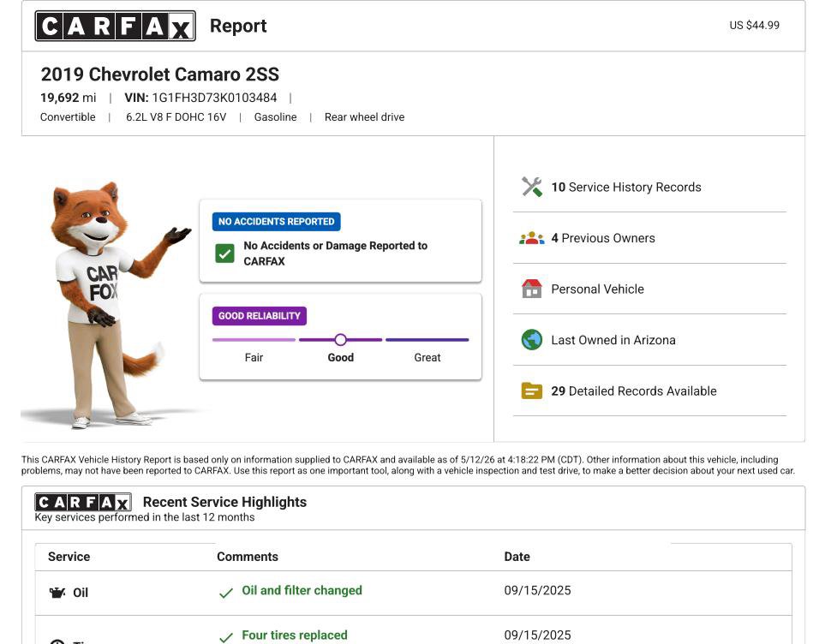
Task: Click the US $44.99 price text
Action: pos(754,25)
